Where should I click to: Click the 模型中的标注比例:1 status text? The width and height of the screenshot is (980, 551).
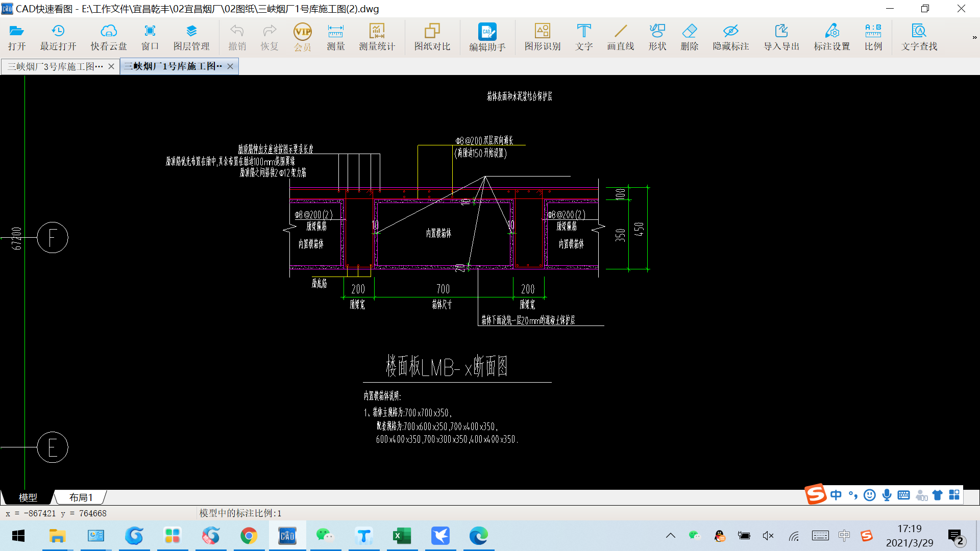tap(240, 513)
